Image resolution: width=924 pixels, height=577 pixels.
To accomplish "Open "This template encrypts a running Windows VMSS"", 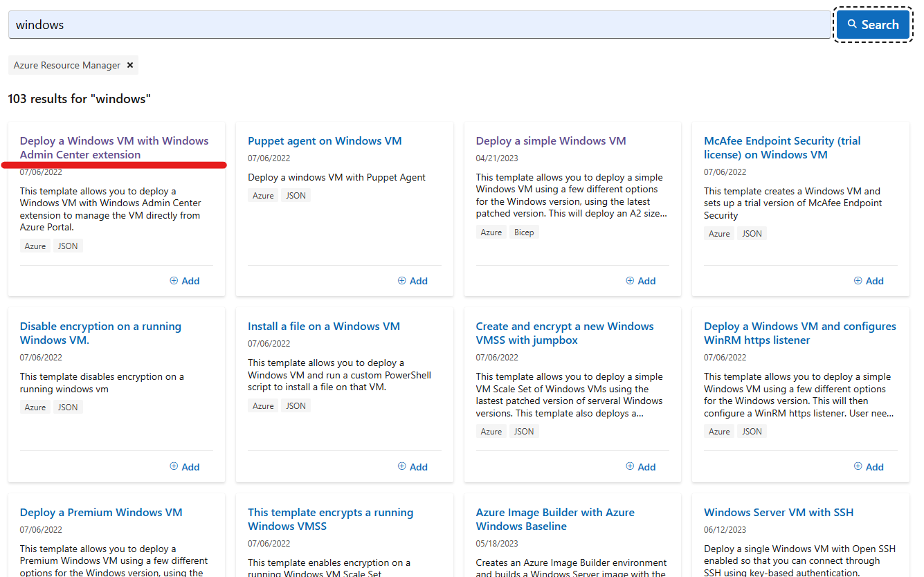I will pyautogui.click(x=331, y=519).
